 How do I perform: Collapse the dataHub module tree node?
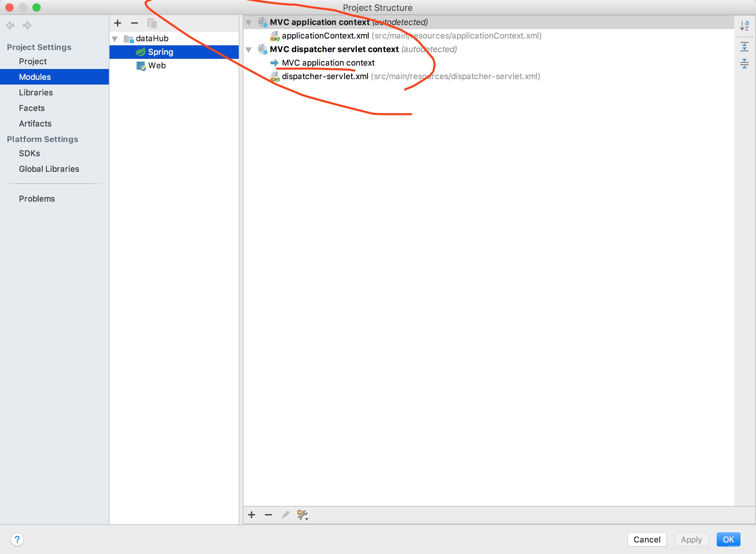(115, 39)
